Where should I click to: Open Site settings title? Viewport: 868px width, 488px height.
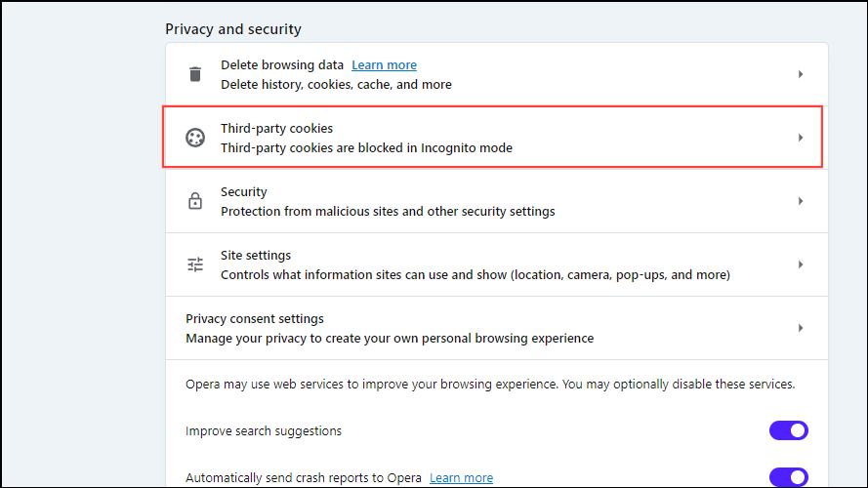(x=256, y=256)
